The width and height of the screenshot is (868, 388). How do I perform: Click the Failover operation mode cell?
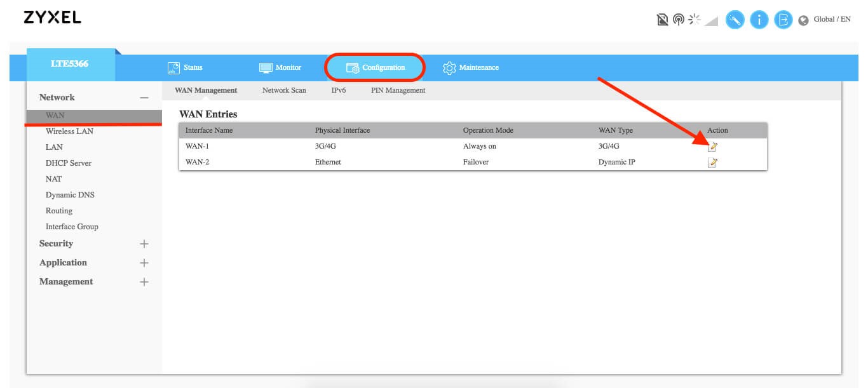click(x=477, y=162)
